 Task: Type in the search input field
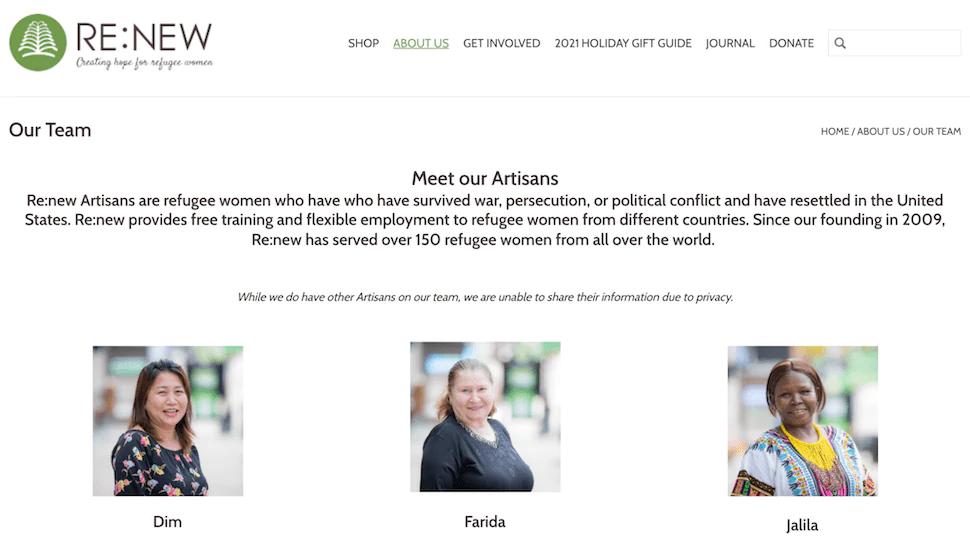pyautogui.click(x=904, y=43)
